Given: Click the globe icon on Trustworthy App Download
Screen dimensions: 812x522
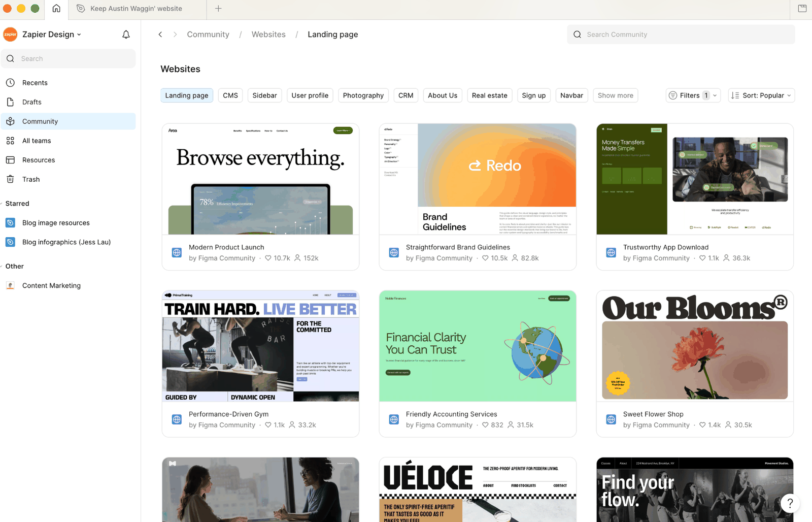Looking at the screenshot, I should [611, 252].
